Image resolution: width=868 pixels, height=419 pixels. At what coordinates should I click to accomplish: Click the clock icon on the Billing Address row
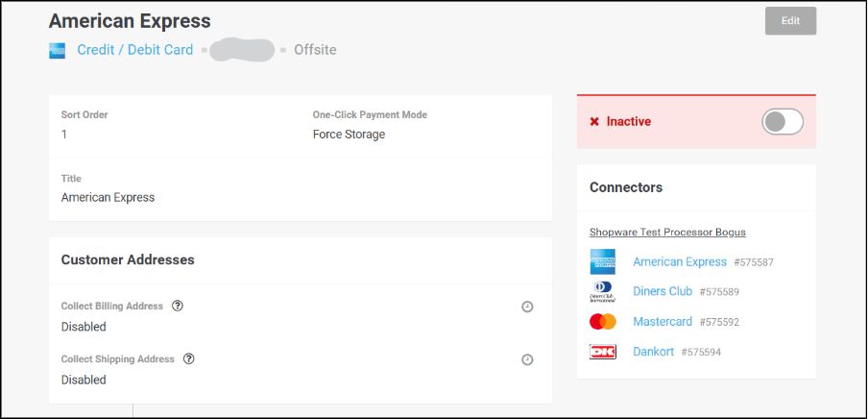[527, 307]
